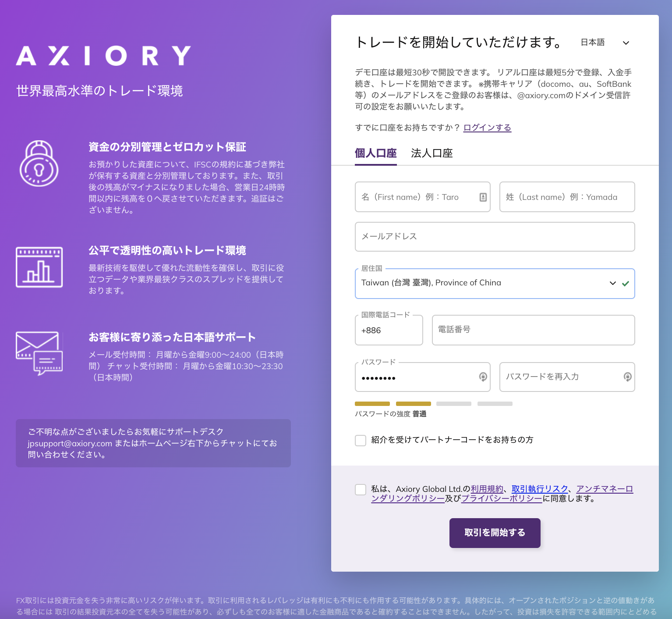Click the 紹介を受けてパートナーコードをお持ちの方 label
Viewport: 672px width, 619px height.
(x=452, y=440)
